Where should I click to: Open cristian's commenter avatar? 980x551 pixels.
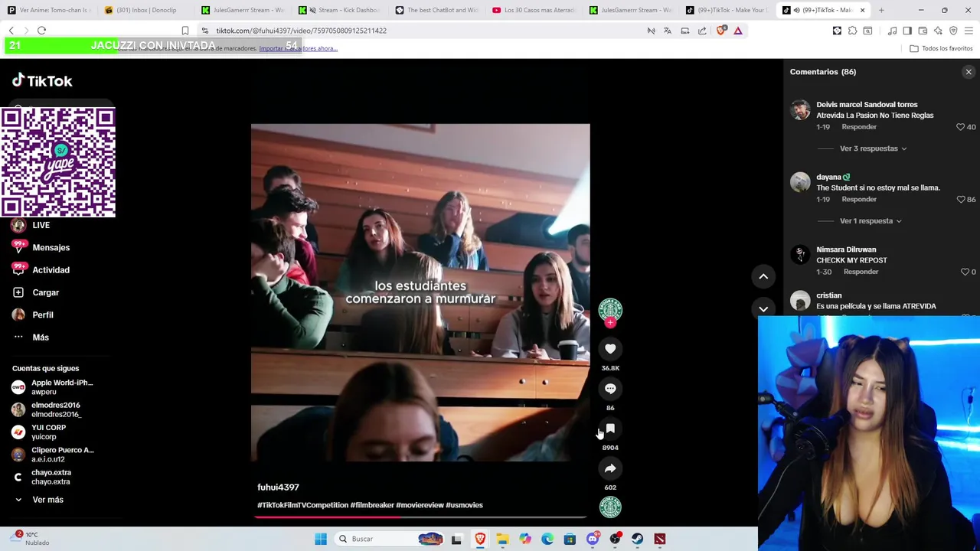(800, 301)
